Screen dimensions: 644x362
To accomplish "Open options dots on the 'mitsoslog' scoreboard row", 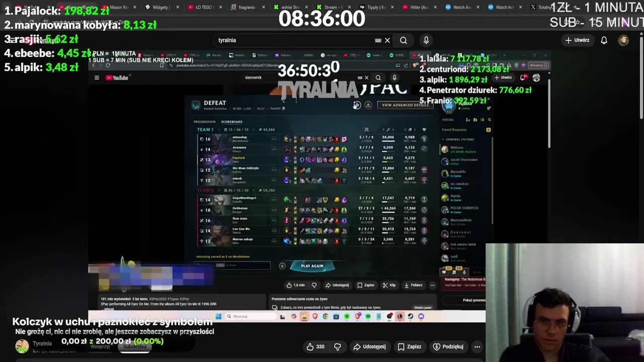I will point(274,139).
